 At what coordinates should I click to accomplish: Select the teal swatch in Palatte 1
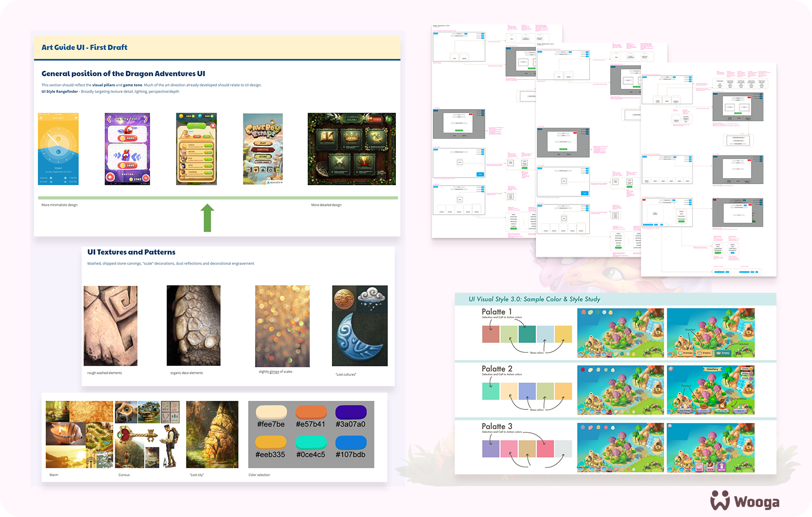tap(527, 334)
